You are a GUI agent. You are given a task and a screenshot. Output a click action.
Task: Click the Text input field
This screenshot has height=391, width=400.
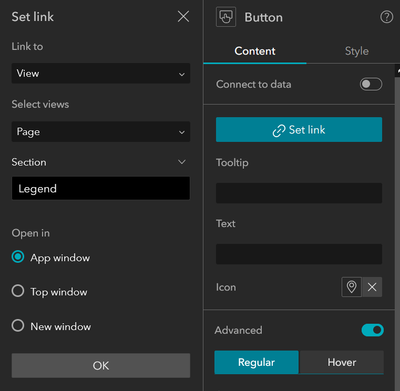click(299, 254)
